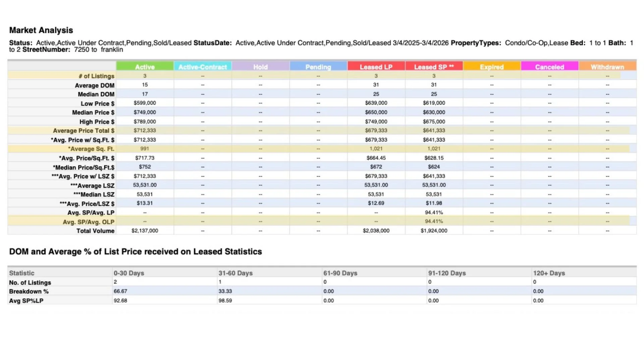Viewport: 644px width, 362px height.
Task: Select the Leased SP ** column header
Action: coord(434,67)
